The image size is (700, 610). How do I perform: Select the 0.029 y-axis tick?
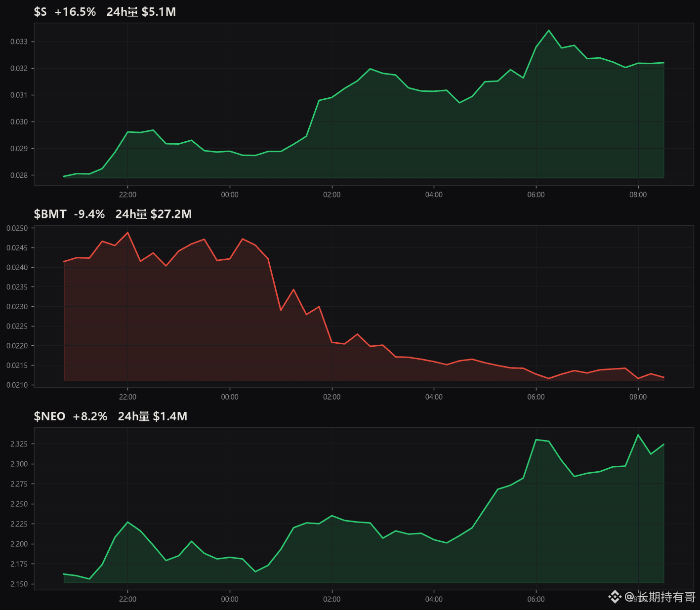tap(19, 148)
